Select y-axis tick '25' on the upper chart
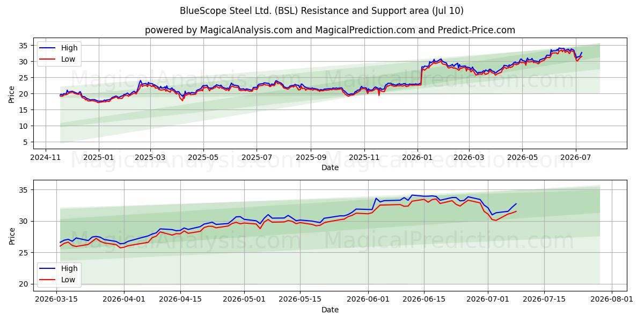 [25, 78]
